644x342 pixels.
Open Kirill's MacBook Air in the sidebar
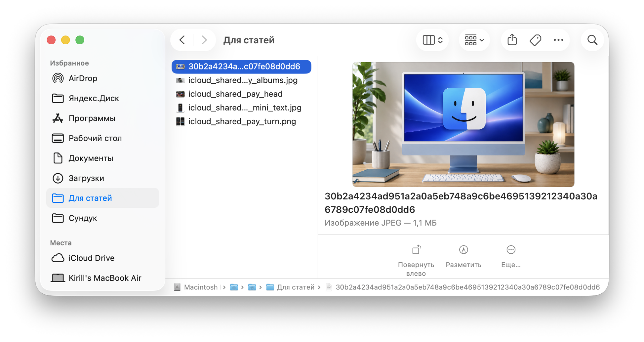[103, 278]
